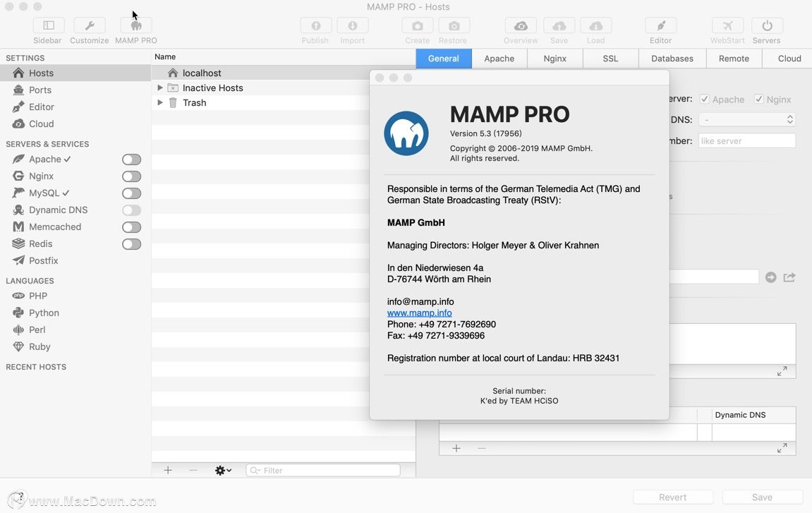Screen dimensions: 812x513
Task: Open the cloud Overview icon
Action: coord(521,25)
